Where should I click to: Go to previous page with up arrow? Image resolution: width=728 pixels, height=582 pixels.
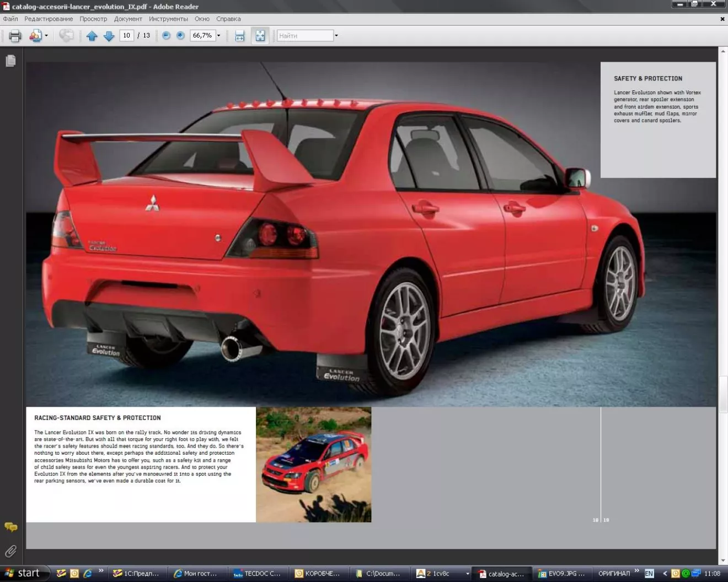pos(92,36)
